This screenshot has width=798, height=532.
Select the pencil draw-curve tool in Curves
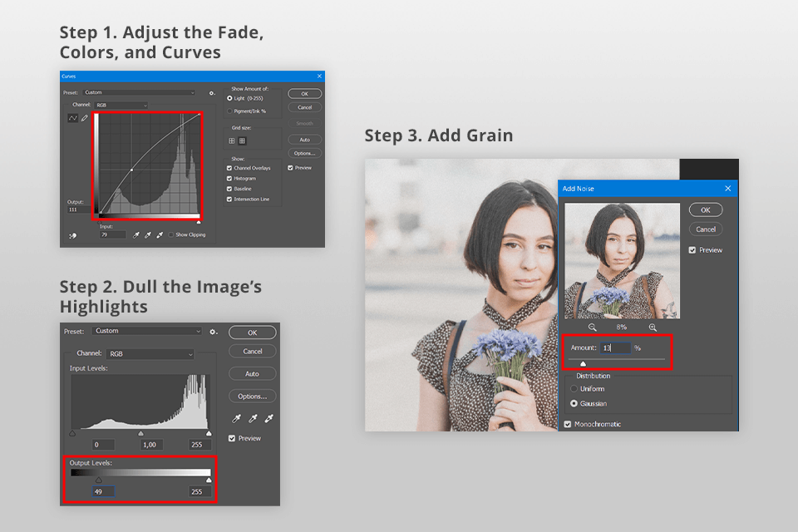point(85,118)
